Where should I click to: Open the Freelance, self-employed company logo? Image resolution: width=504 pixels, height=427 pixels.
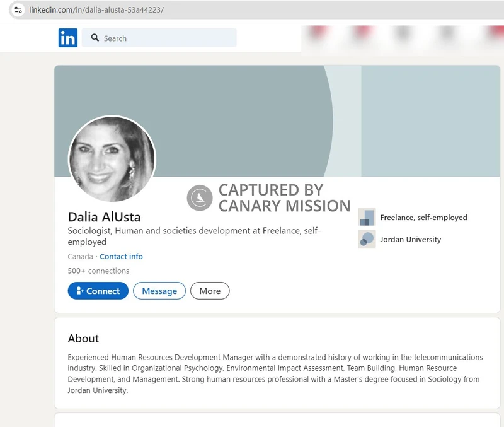click(367, 217)
